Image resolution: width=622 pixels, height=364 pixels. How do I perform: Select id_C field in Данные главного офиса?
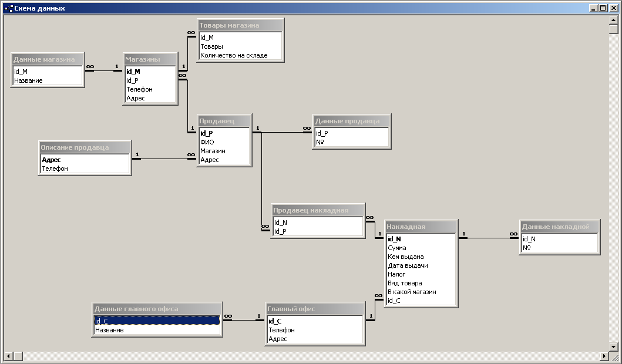[157, 321]
